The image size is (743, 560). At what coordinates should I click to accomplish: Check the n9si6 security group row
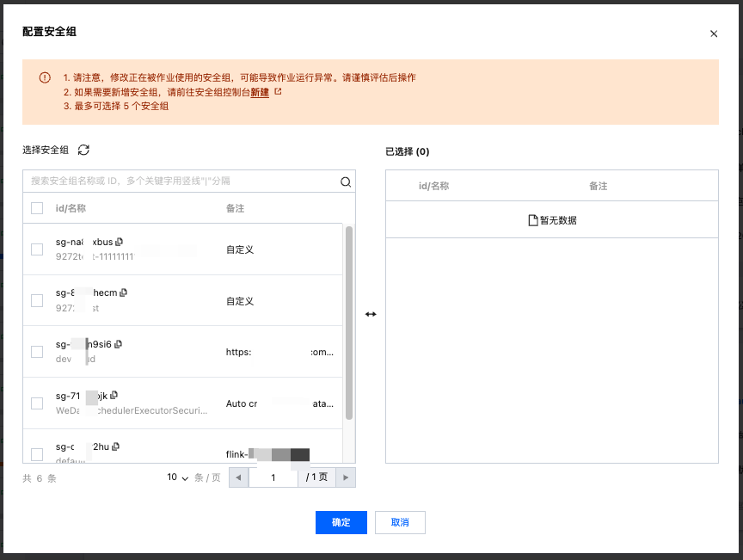[37, 352]
